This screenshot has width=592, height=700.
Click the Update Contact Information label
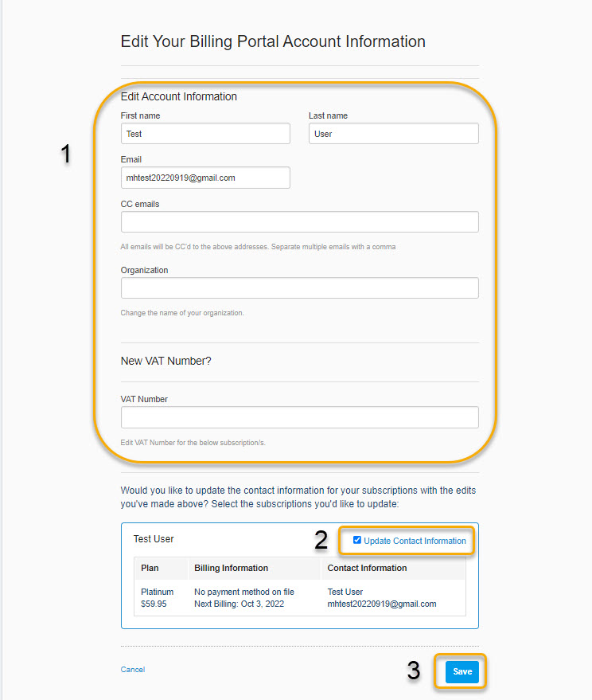415,541
